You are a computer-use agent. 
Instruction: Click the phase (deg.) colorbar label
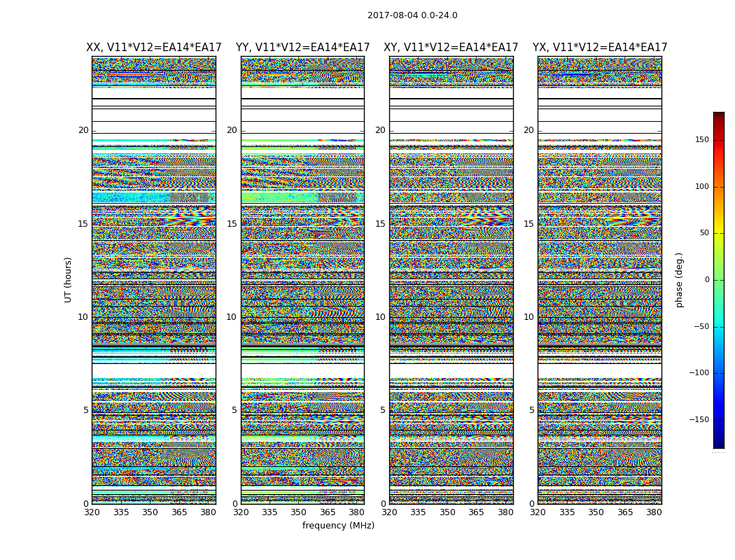click(679, 280)
